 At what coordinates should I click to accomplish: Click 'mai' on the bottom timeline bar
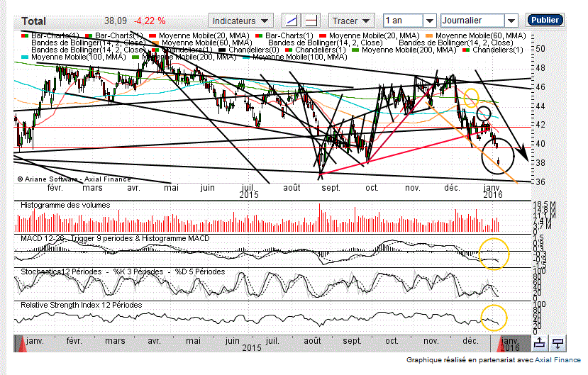click(x=193, y=341)
